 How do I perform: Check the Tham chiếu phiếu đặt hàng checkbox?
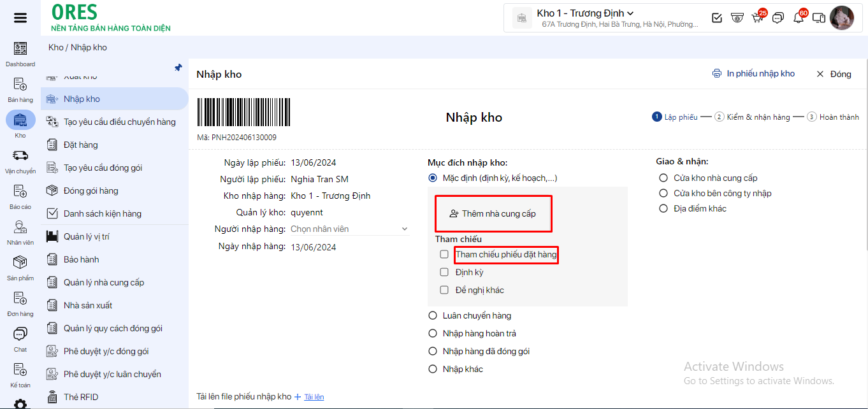pos(444,254)
